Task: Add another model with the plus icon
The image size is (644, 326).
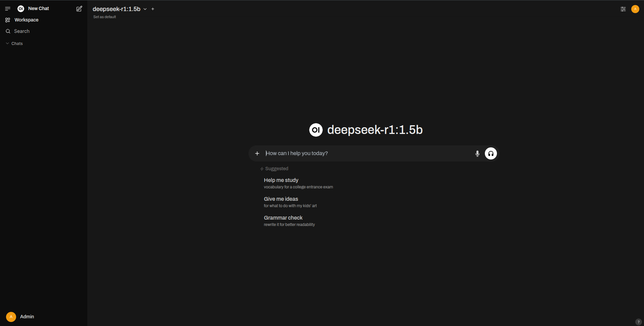Action: click(x=153, y=9)
